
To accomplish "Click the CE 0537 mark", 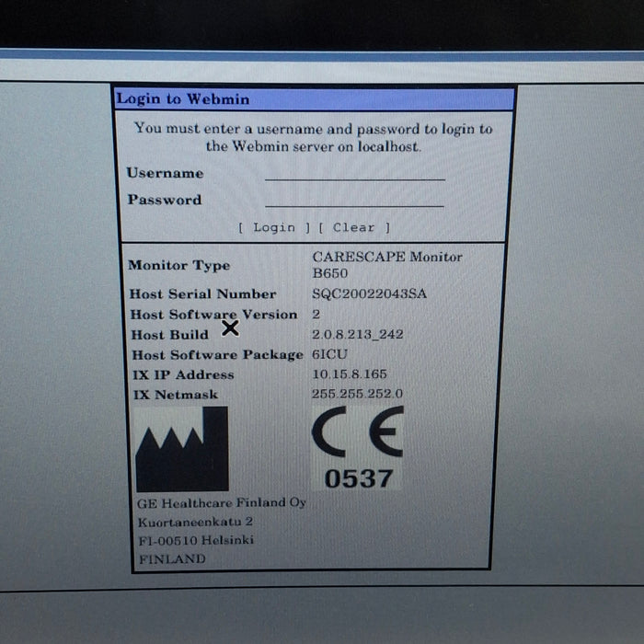I will click(x=357, y=448).
